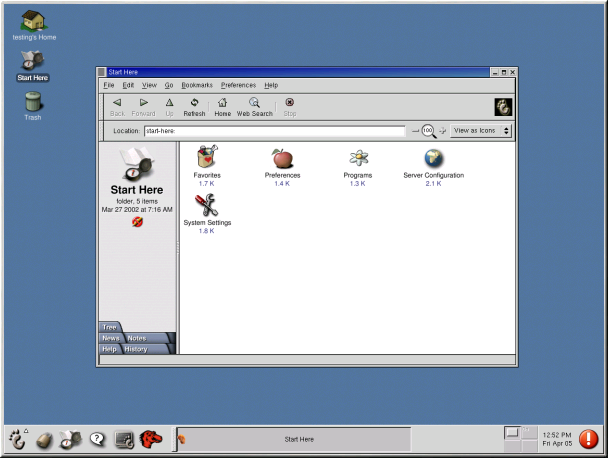Launch Web Search from the toolbar
Screen dimensions: 608x458
click(x=254, y=106)
